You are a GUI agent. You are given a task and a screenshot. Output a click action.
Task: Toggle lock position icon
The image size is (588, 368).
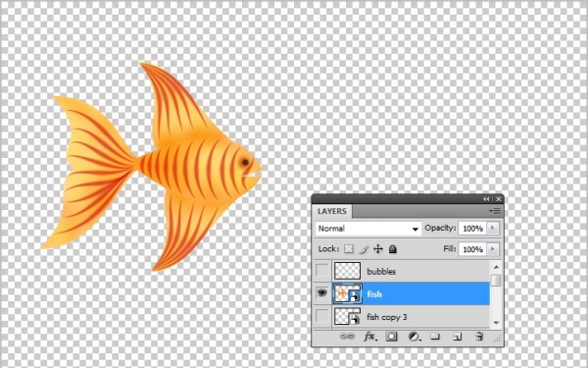(x=378, y=249)
